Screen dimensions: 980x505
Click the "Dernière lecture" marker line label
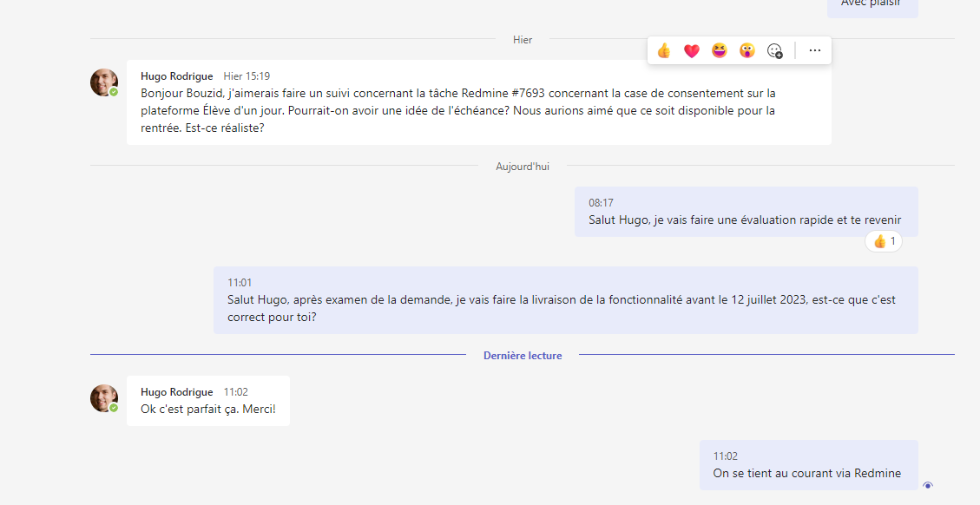(523, 355)
